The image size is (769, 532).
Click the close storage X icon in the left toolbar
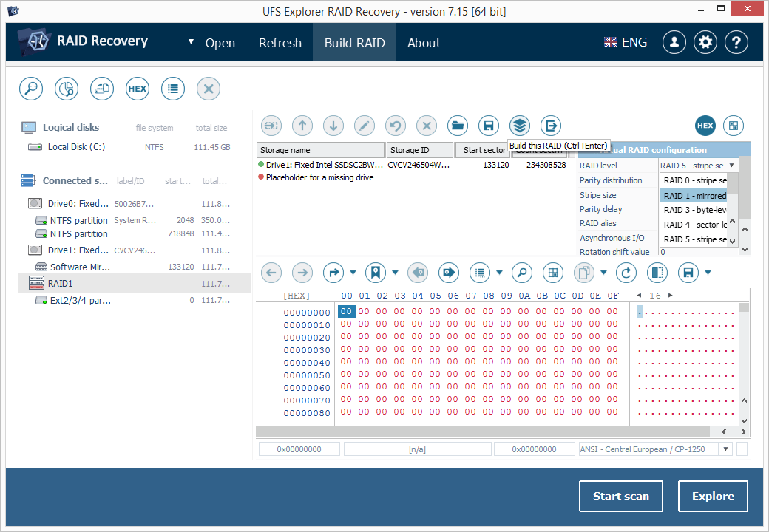click(209, 89)
